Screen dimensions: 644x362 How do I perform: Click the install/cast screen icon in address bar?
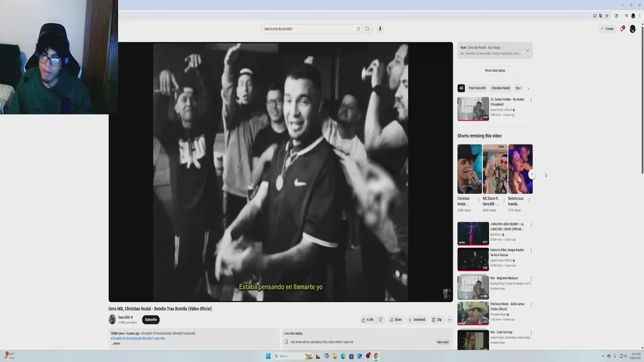595,16
